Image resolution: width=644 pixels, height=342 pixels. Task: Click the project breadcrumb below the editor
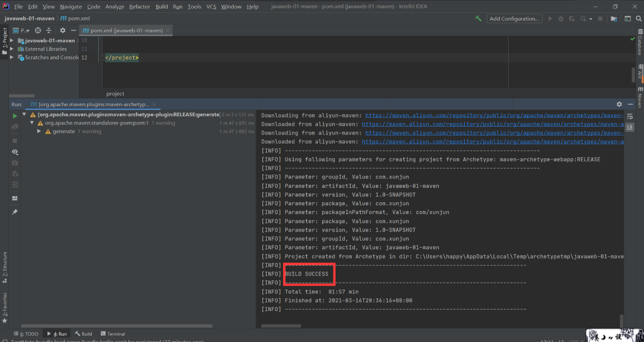click(115, 93)
